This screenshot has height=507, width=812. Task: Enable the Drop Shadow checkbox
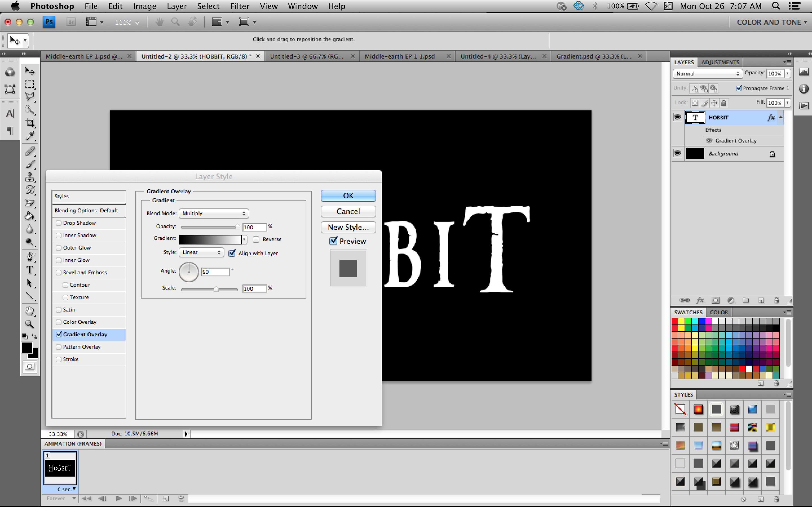pyautogui.click(x=59, y=223)
